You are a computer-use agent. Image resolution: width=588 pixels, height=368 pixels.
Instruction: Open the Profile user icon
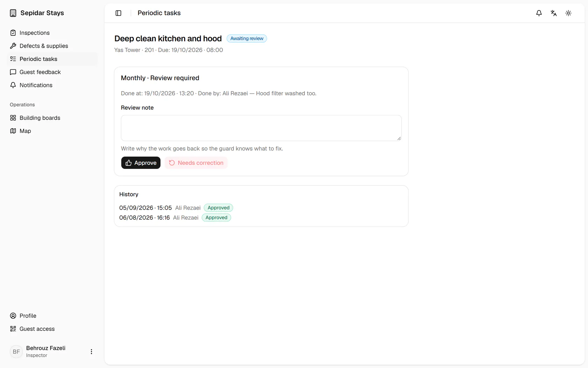pos(13,316)
